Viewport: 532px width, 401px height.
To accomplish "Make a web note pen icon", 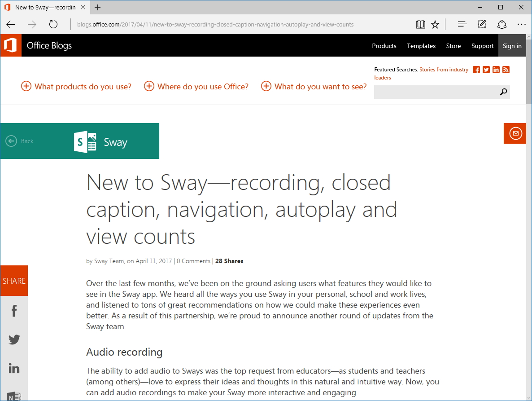I will (482, 24).
